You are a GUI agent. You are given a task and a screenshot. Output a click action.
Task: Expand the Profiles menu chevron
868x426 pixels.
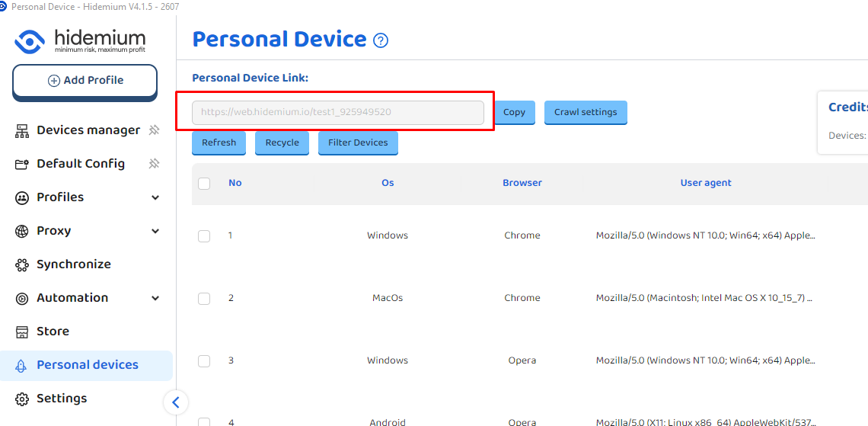coord(155,197)
